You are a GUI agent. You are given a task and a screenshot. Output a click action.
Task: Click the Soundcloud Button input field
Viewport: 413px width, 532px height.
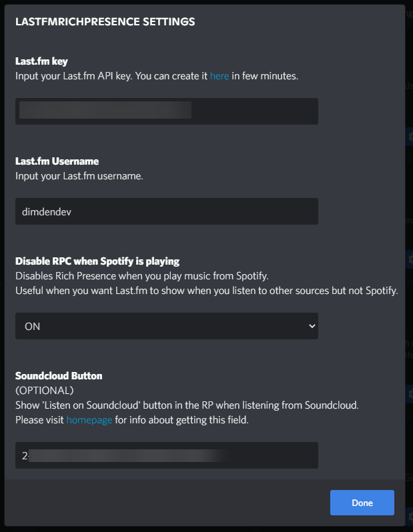(274, 455)
